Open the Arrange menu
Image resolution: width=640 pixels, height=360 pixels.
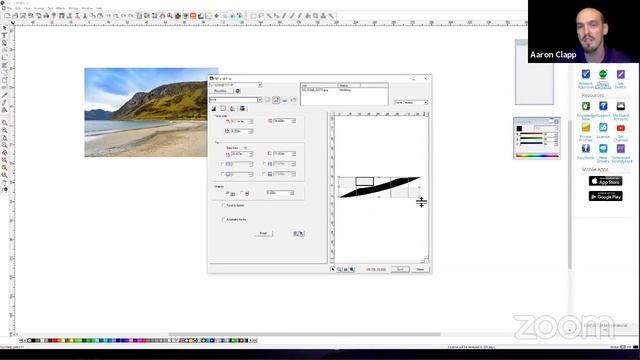(39, 8)
